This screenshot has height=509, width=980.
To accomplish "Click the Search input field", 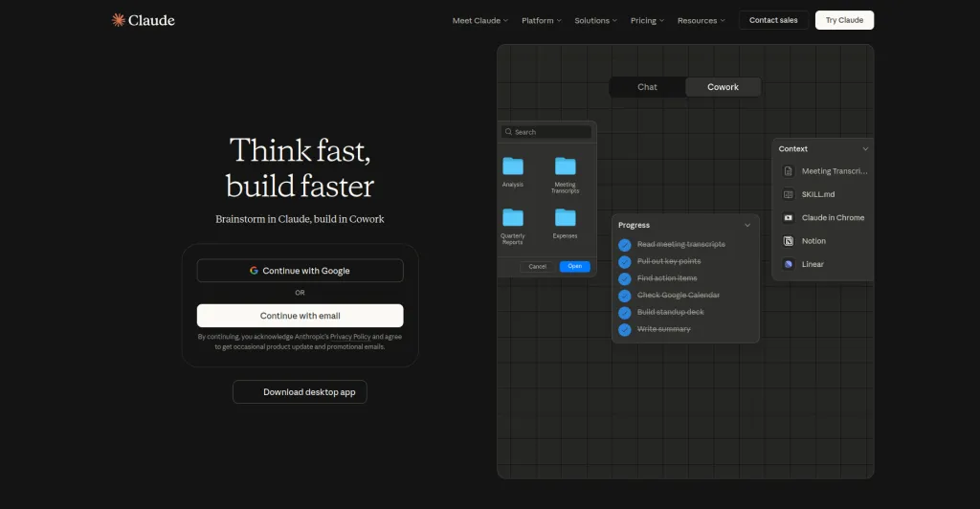I will [546, 132].
